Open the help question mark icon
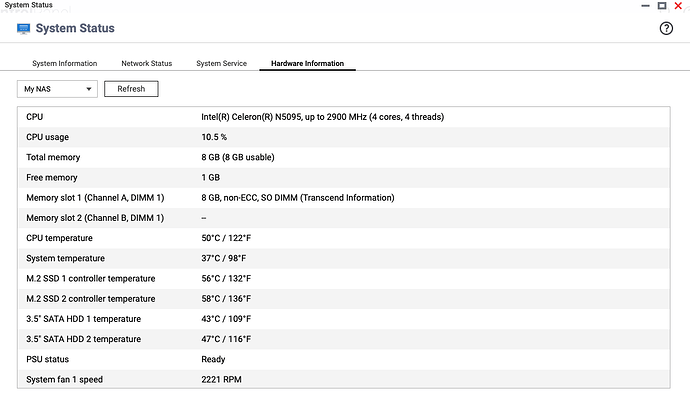 (x=666, y=29)
